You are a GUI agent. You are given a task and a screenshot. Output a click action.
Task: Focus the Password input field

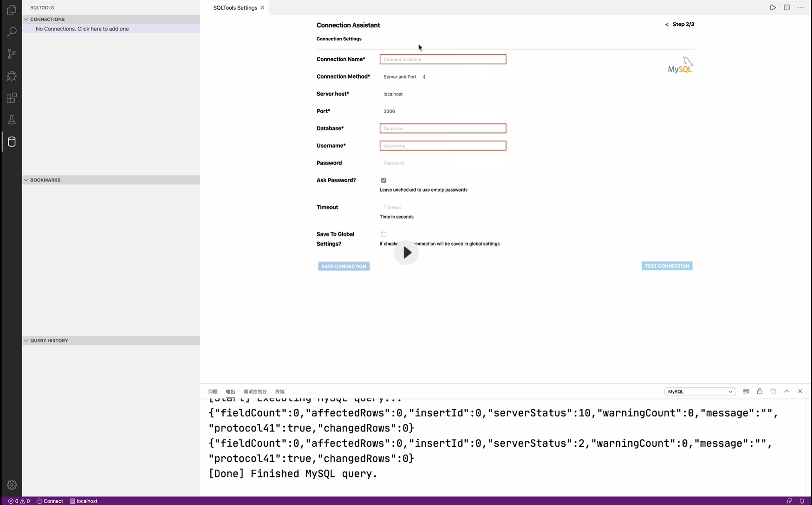443,163
